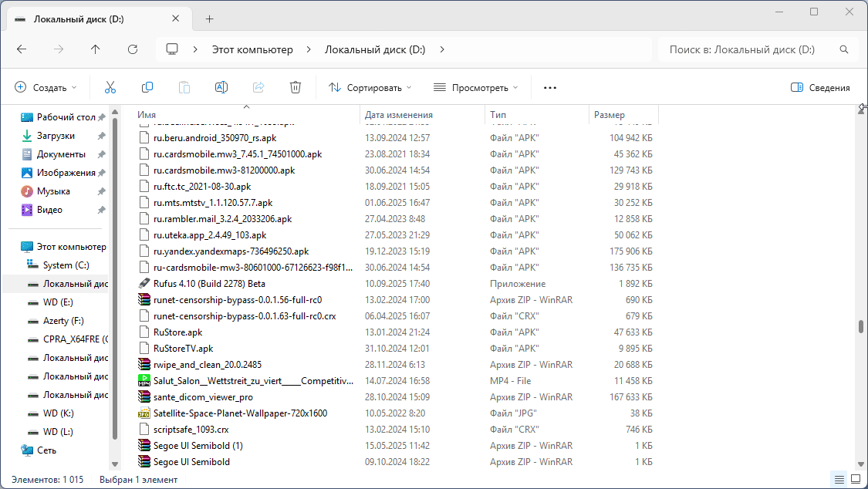Select System (C:) in navigation pane
The width and height of the screenshot is (868, 489).
(66, 265)
